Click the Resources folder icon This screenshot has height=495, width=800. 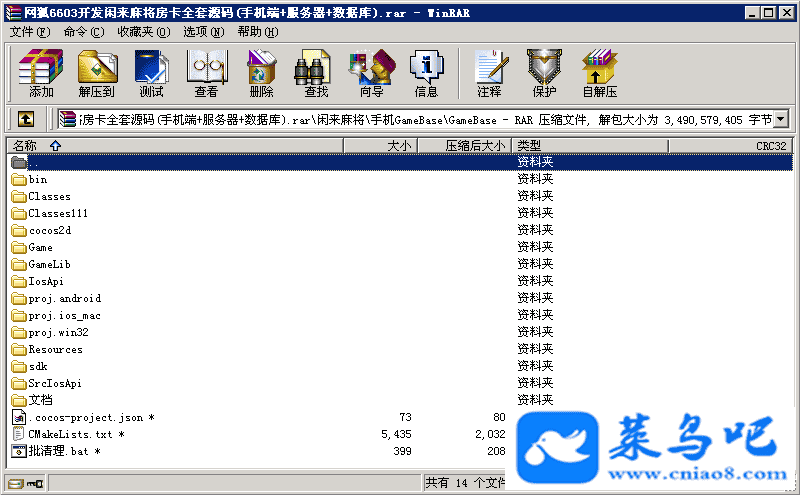19,350
